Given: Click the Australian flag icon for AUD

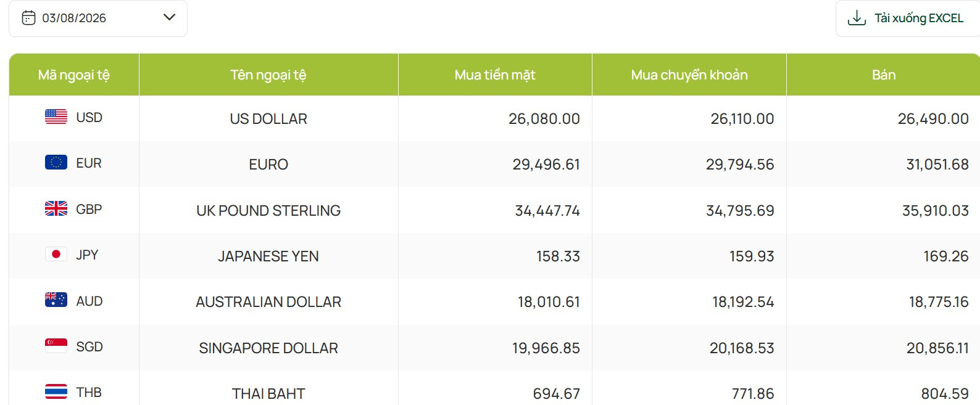Looking at the screenshot, I should pos(56,300).
